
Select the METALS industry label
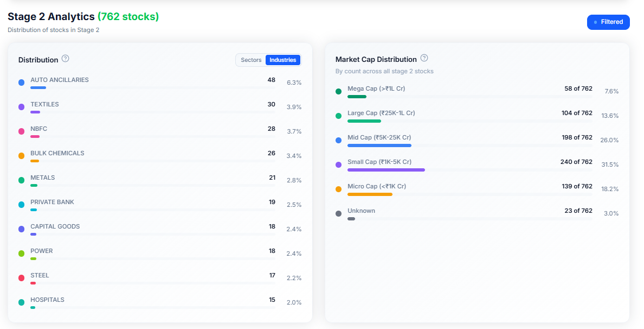click(42, 178)
